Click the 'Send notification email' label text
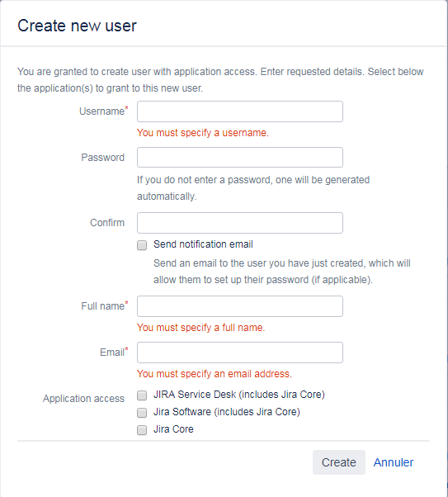Screen dimensions: 448x497 pyautogui.click(x=204, y=244)
